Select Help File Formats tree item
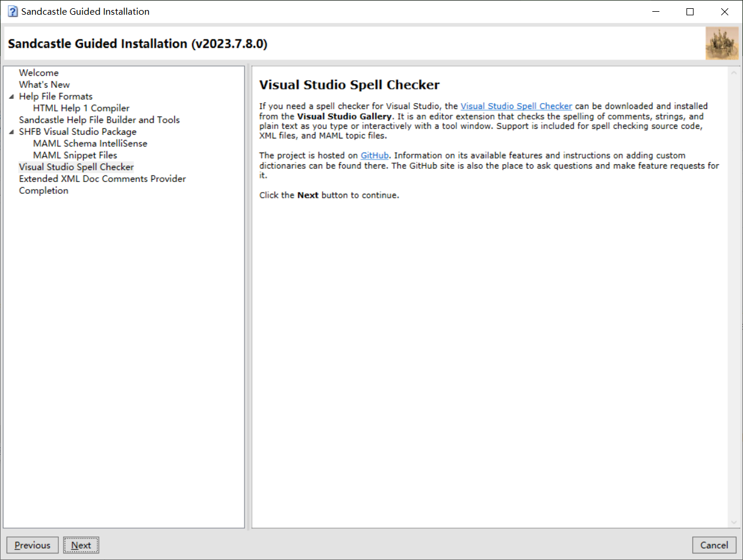 pyautogui.click(x=56, y=97)
